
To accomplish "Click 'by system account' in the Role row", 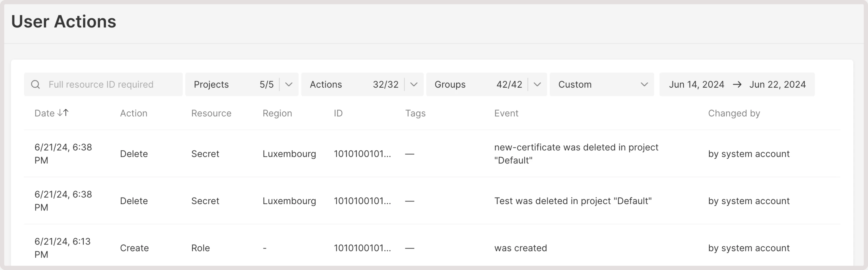I will pos(749,248).
